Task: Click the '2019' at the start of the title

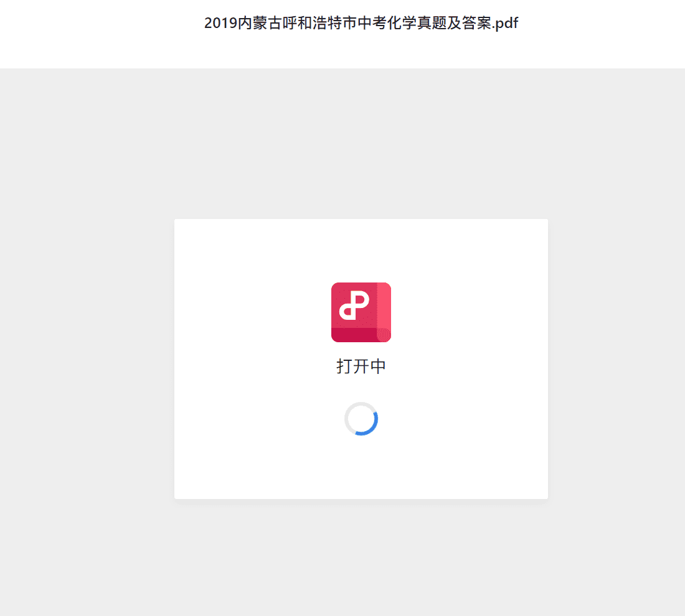Action: click(220, 23)
